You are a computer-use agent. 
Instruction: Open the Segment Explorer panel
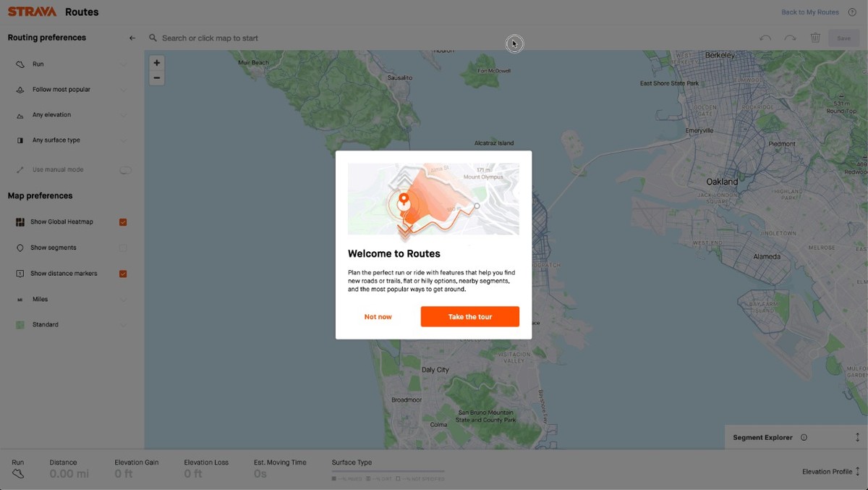point(762,437)
